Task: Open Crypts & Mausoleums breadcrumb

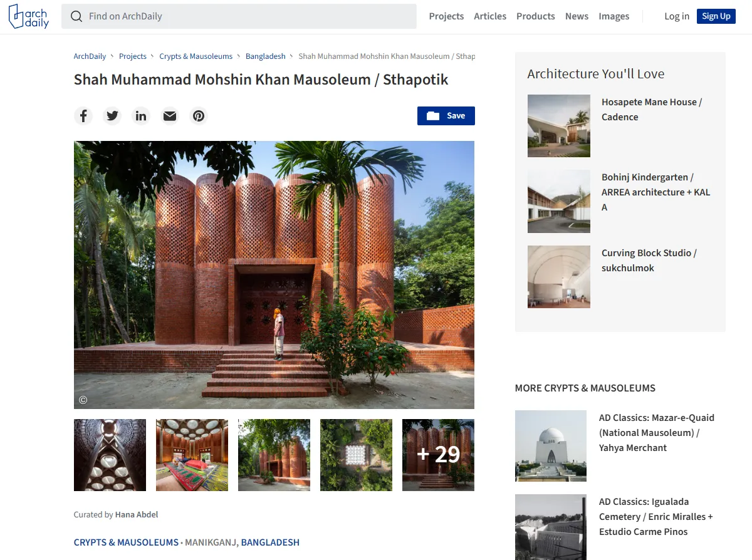Action: pos(196,56)
